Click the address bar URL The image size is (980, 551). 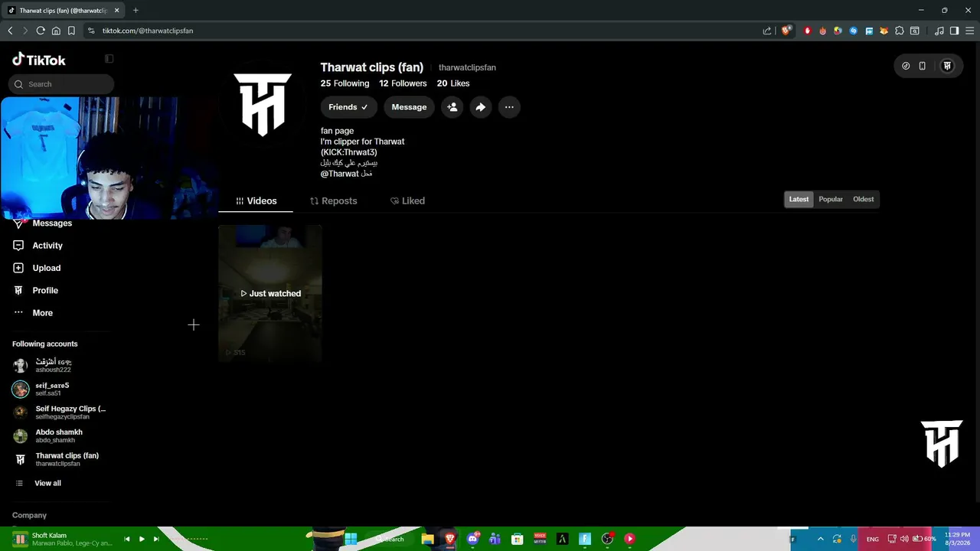[x=148, y=31]
